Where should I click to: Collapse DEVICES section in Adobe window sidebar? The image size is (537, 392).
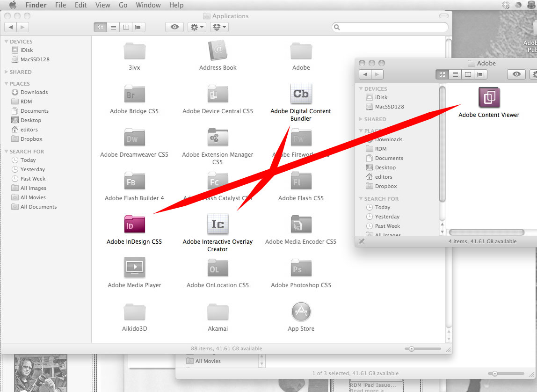point(361,89)
